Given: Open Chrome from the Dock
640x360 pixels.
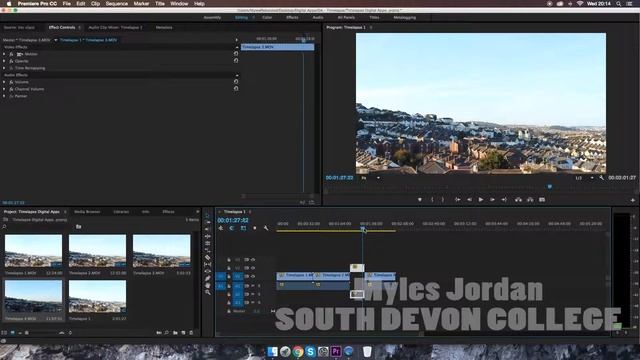Looking at the screenshot, I should pos(298,351).
